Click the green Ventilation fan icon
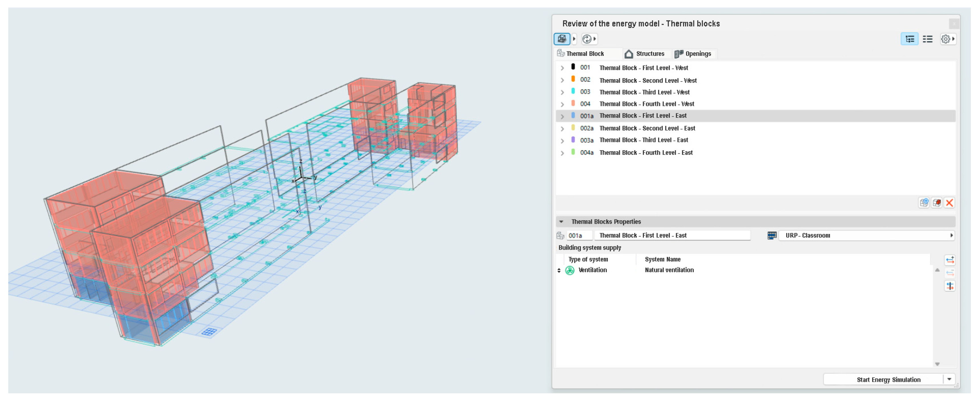 click(570, 270)
